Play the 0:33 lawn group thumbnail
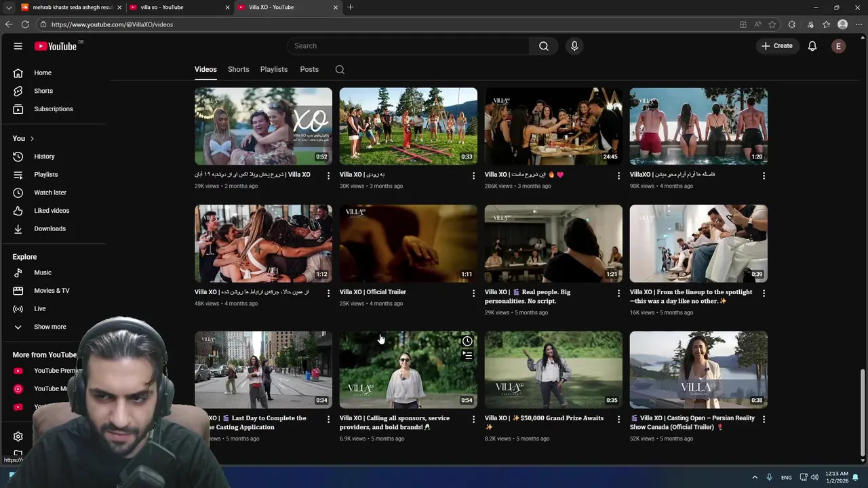This screenshot has height=488, width=868. [408, 126]
